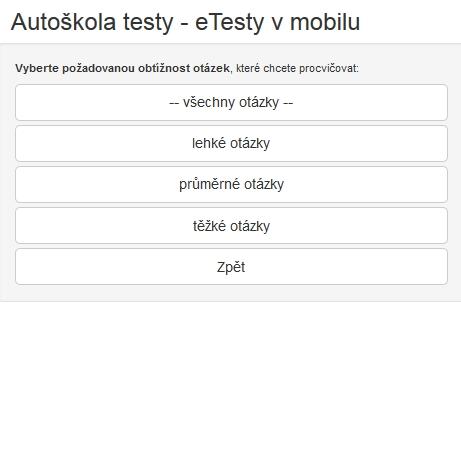This screenshot has width=461, height=475.
Task: Tap the first button in the difficulty list
Action: [231, 102]
